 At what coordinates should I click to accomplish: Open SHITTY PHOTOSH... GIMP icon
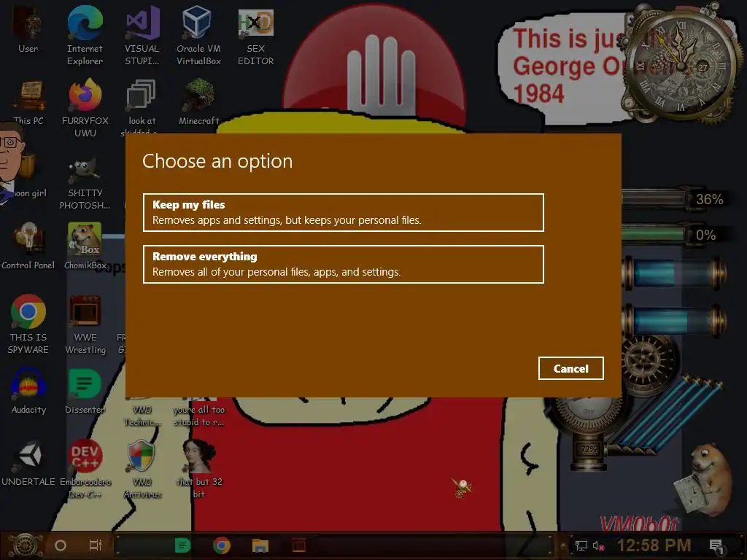click(x=85, y=183)
